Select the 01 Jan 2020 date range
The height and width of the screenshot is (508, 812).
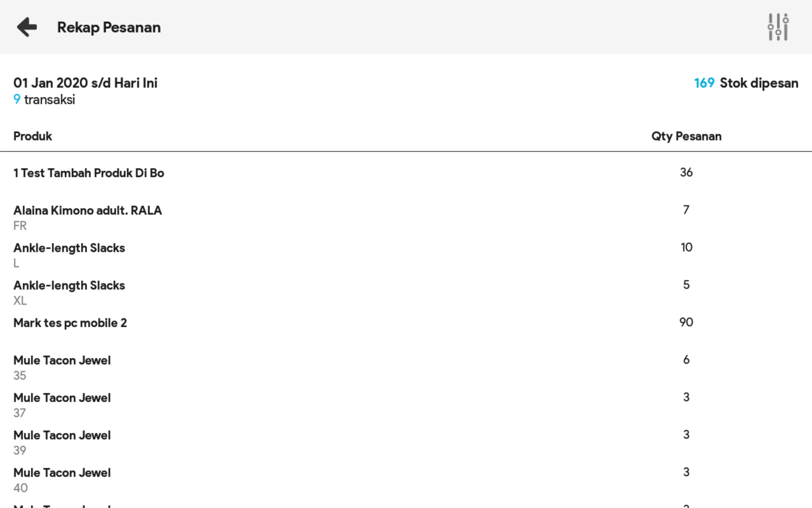(x=85, y=83)
